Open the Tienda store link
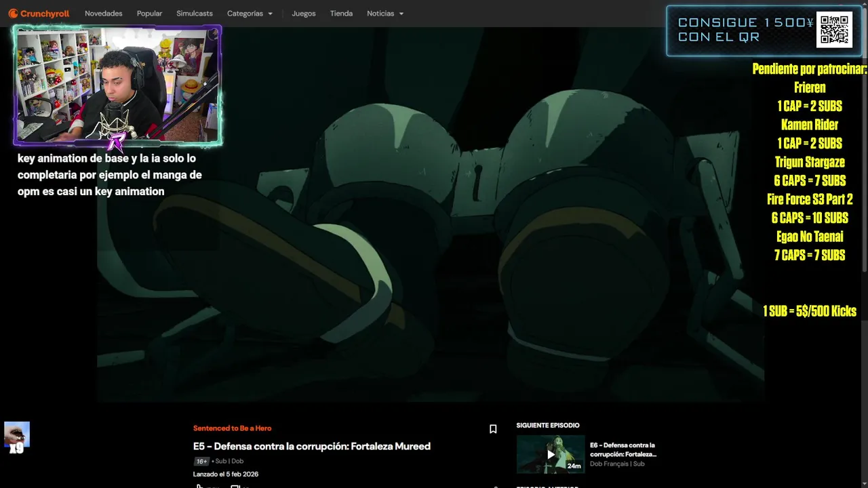Screen dimensions: 868x488 coord(341,14)
